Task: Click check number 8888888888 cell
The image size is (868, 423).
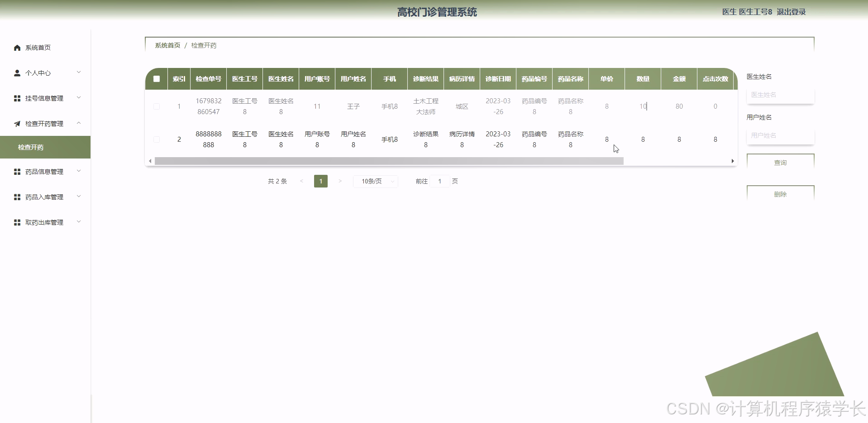Action: (x=209, y=139)
